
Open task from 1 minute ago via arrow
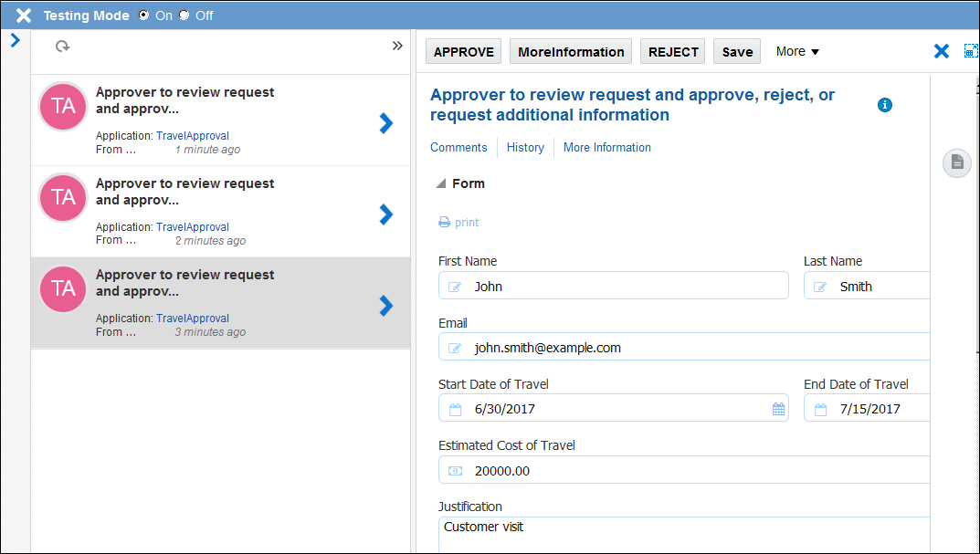pos(386,123)
